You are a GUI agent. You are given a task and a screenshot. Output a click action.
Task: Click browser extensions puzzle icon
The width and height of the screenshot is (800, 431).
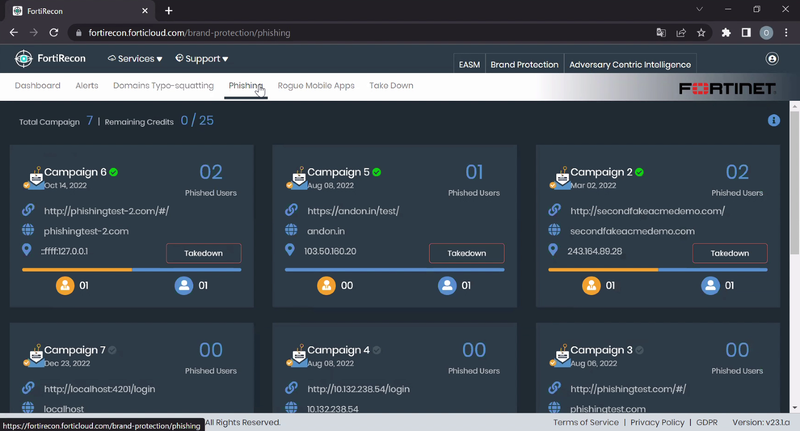pyautogui.click(x=726, y=33)
